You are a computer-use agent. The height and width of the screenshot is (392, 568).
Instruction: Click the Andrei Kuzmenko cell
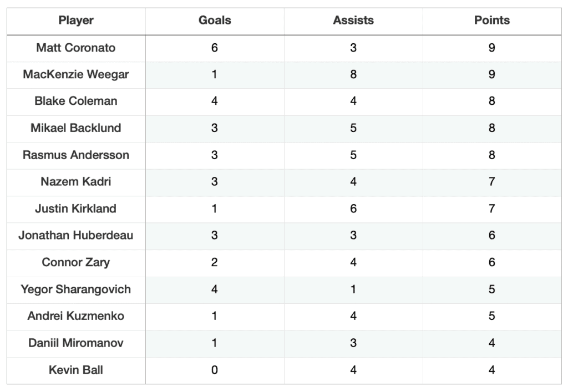76,316
